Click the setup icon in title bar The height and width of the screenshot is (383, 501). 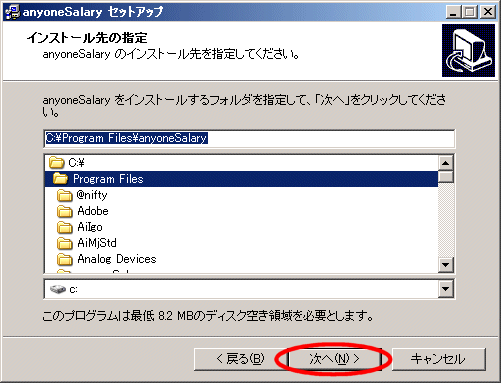coord(13,12)
